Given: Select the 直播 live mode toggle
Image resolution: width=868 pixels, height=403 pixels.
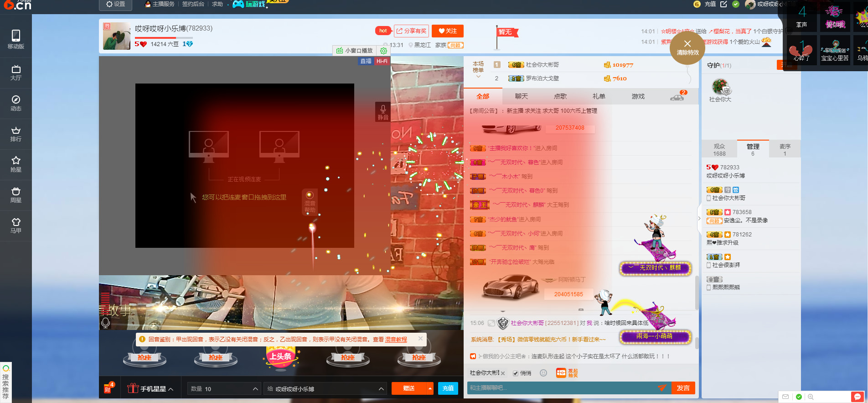Looking at the screenshot, I should click(366, 61).
